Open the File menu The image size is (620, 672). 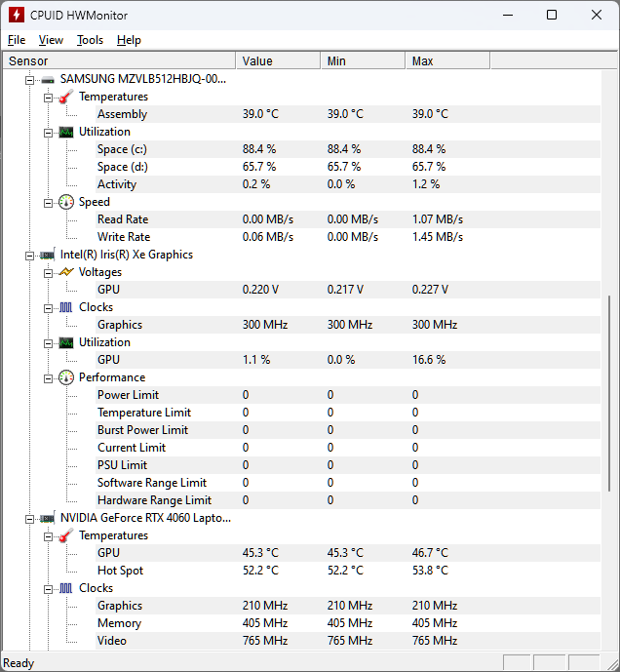point(17,40)
